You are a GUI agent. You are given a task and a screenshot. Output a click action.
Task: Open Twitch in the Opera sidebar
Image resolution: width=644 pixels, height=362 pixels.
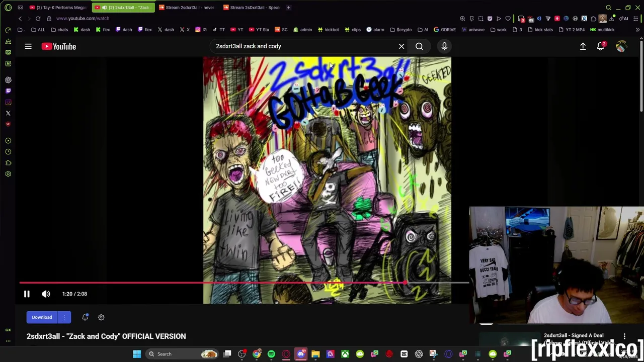8,91
